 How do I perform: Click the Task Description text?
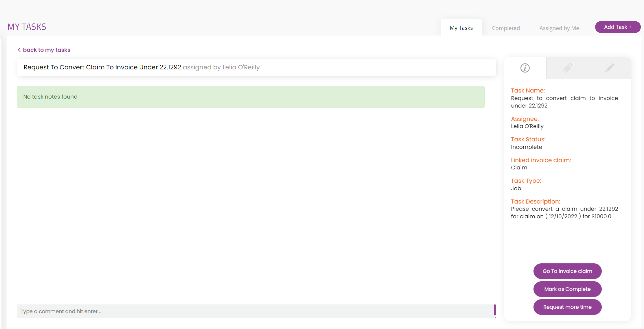pyautogui.click(x=564, y=212)
